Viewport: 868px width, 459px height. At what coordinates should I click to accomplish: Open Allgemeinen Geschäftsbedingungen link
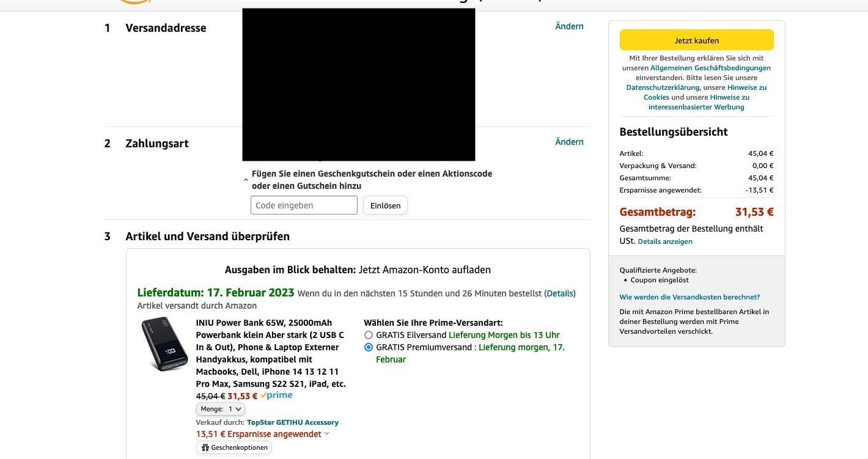[710, 68]
